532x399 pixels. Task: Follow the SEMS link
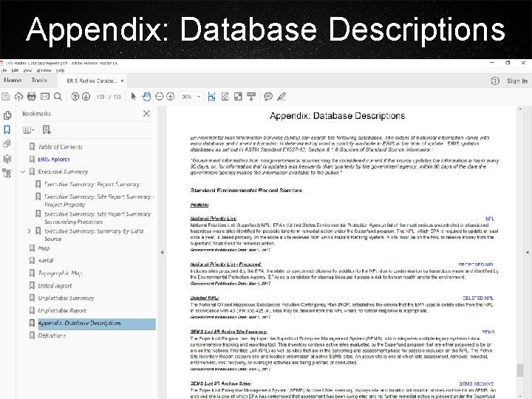(x=488, y=332)
